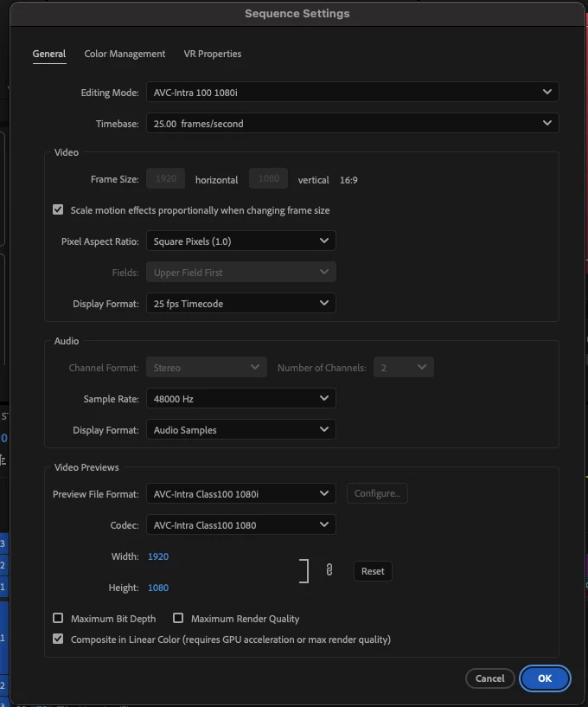Open the Pixel Aspect Ratio dropdown

(241, 241)
